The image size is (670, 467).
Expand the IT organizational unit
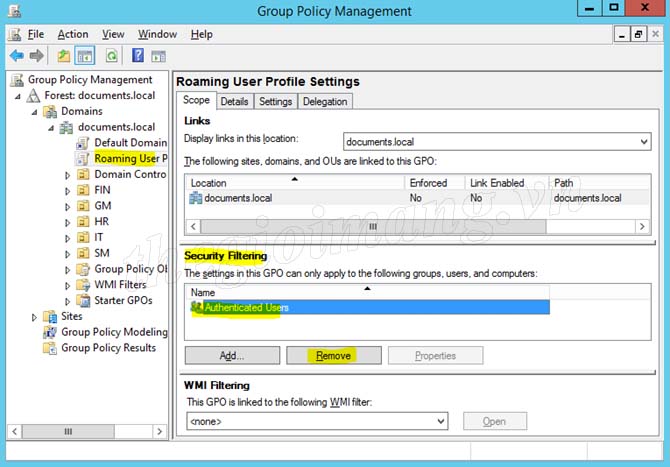point(68,238)
